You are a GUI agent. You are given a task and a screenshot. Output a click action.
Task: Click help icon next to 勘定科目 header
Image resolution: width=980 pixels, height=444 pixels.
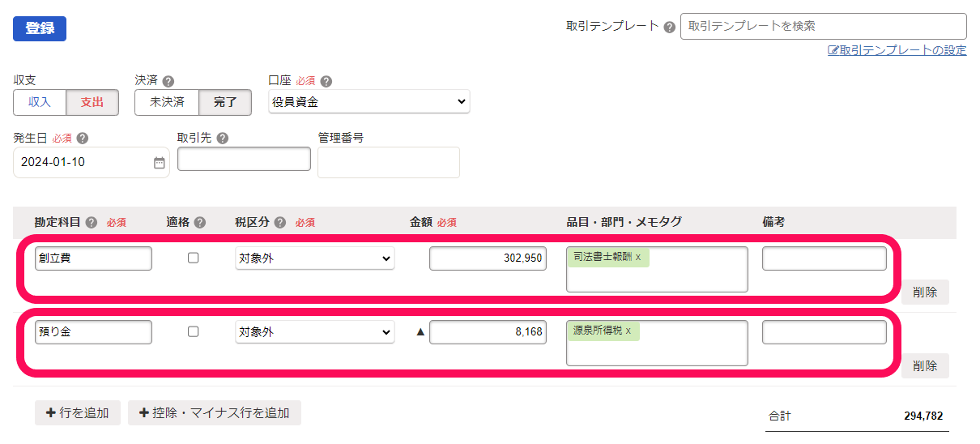click(x=92, y=223)
